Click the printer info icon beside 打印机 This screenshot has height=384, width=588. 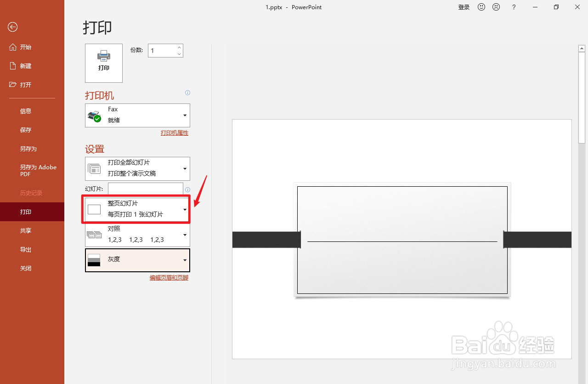tap(187, 93)
